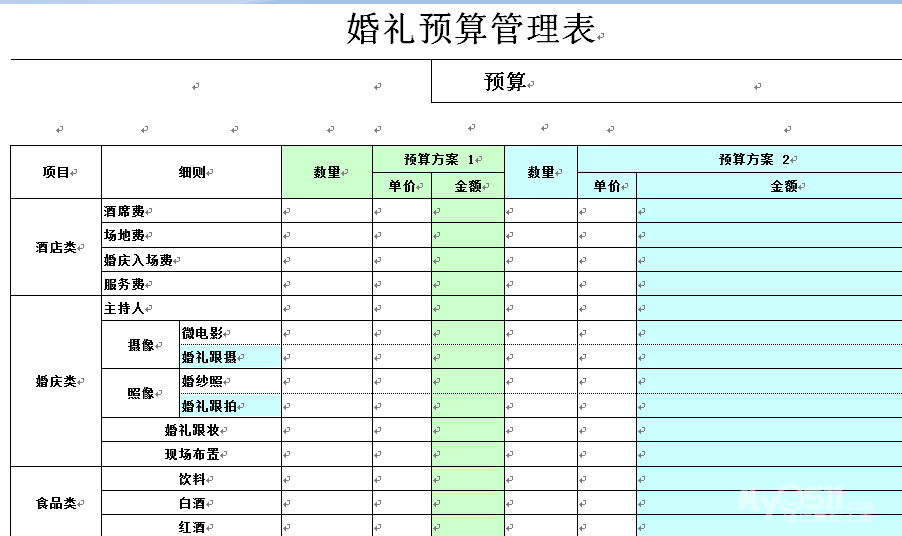Image resolution: width=902 pixels, height=536 pixels.
Task: Select the 婚庆入场费 cell
Action: [138, 260]
